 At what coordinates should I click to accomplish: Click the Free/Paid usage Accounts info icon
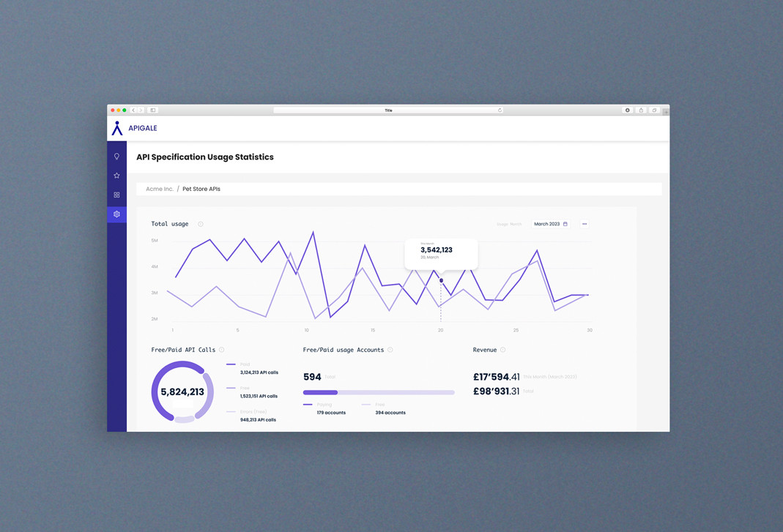[390, 350]
